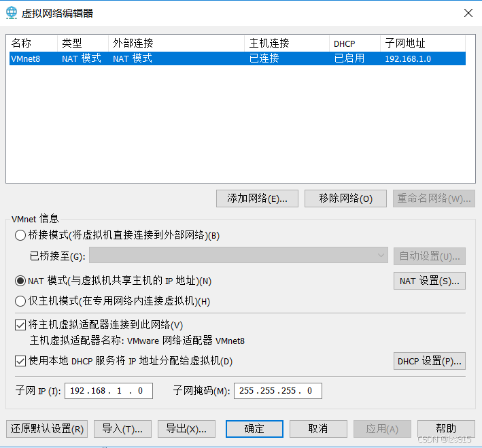Click the 添加网络(E)... button

point(257,199)
